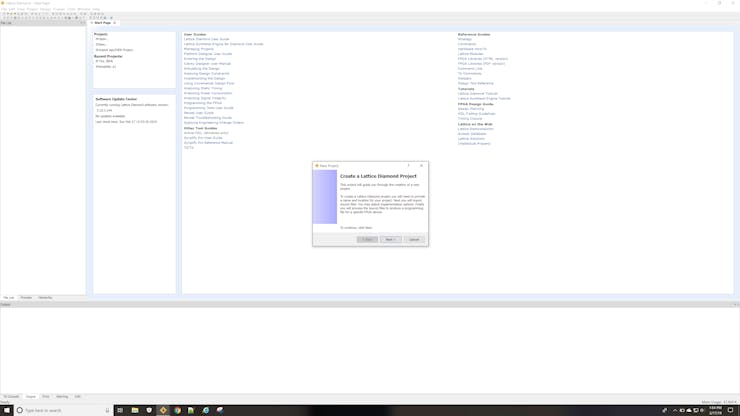Open Analyzing Static Timing link
740x416 pixels.
(203, 88)
